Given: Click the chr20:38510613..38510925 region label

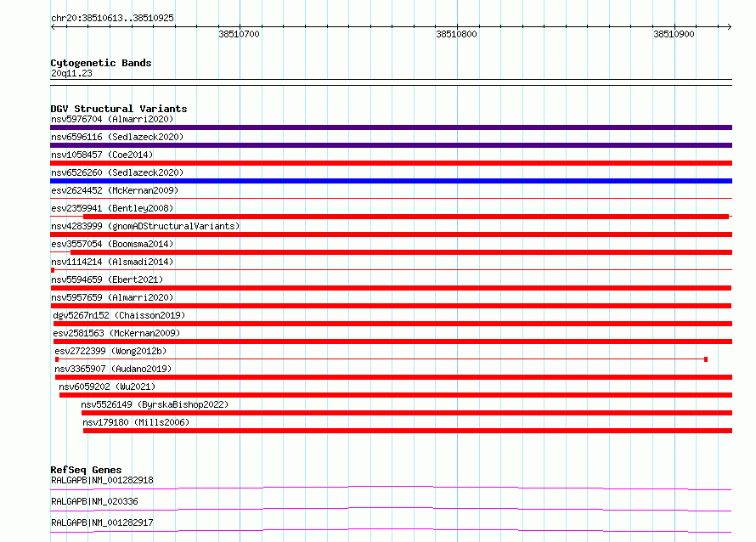Looking at the screenshot, I should coord(112,18).
